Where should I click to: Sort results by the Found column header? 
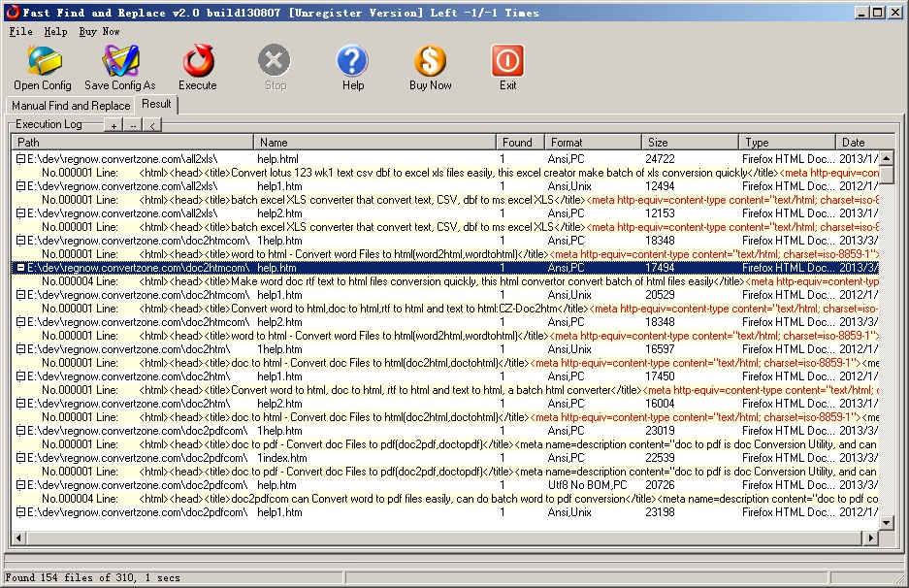[520, 142]
